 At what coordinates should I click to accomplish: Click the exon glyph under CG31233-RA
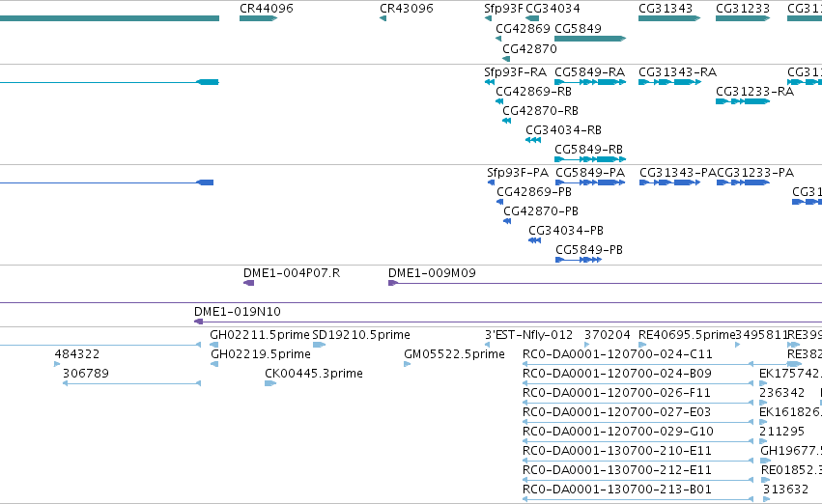[x=743, y=101]
